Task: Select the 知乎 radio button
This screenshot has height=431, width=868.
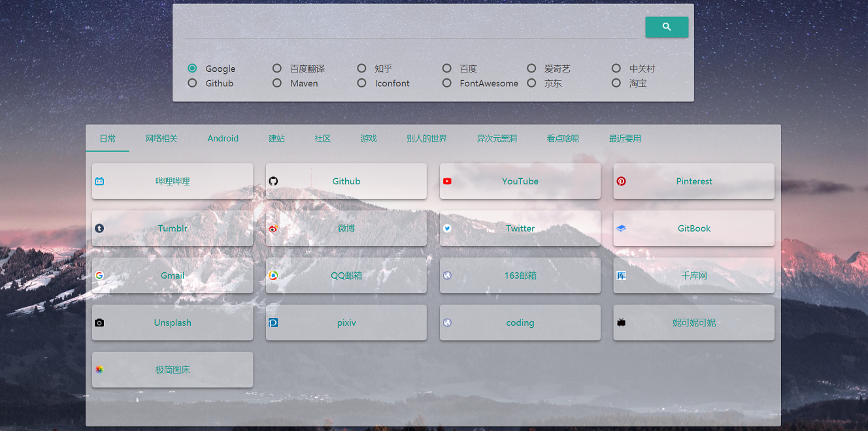Action: click(x=361, y=68)
